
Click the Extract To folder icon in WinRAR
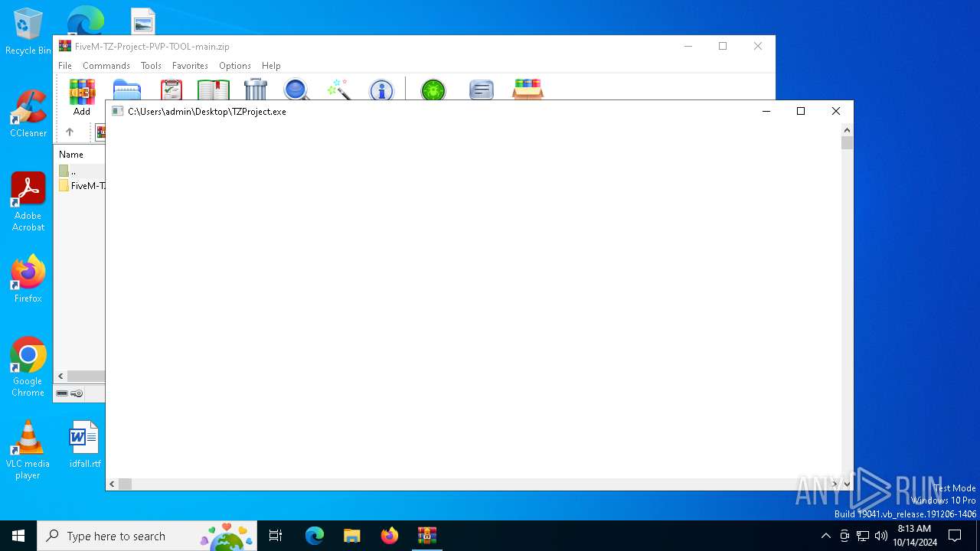click(127, 90)
